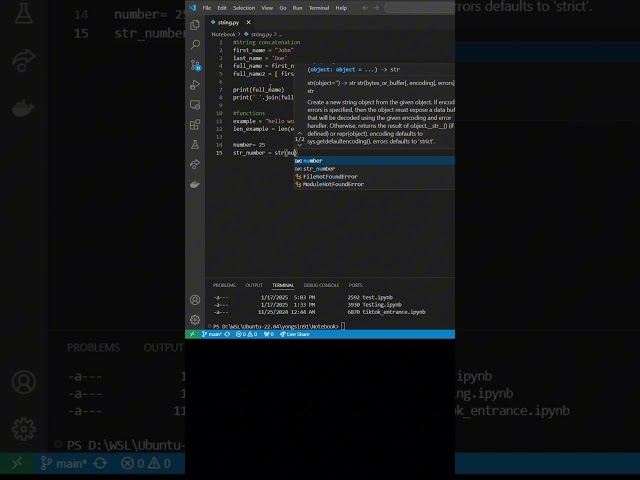The image size is (640, 480).
Task: Open the Source Control view
Action: (195, 65)
